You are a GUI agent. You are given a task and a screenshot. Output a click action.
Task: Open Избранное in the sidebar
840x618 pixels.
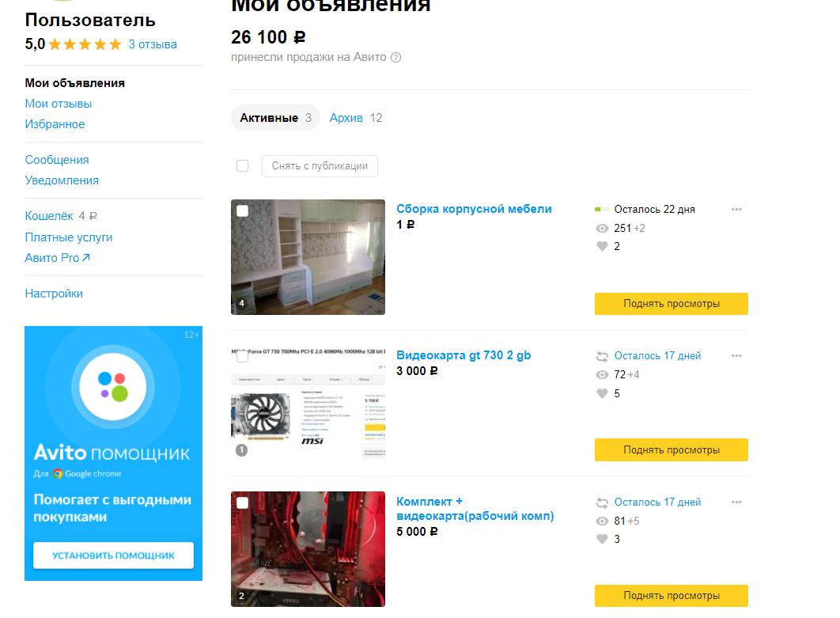point(55,124)
